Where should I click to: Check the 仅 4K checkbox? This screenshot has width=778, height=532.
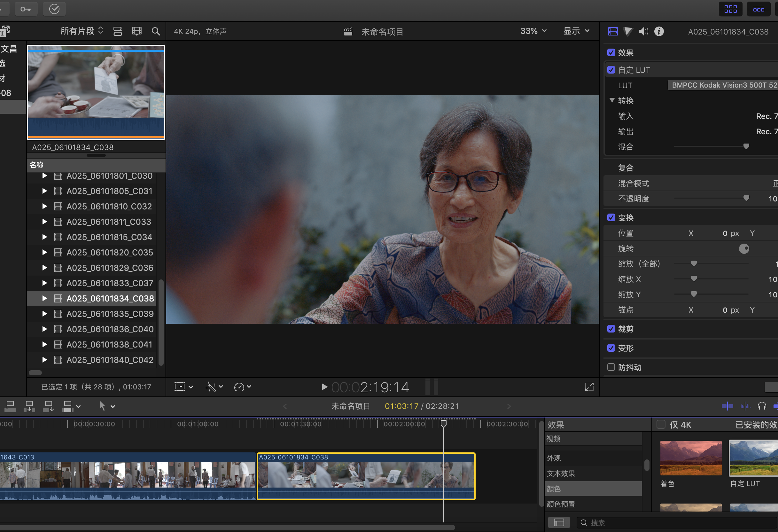(x=661, y=425)
